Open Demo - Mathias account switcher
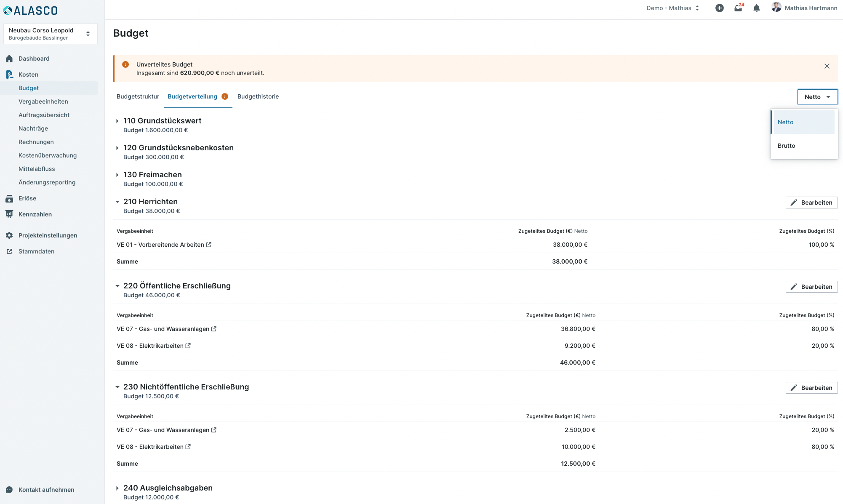This screenshot has width=843, height=504. (x=672, y=8)
